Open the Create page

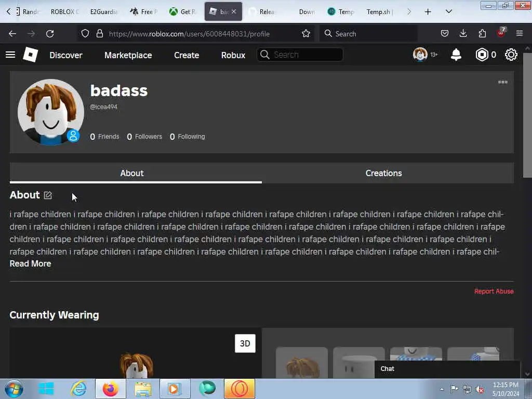(x=187, y=55)
